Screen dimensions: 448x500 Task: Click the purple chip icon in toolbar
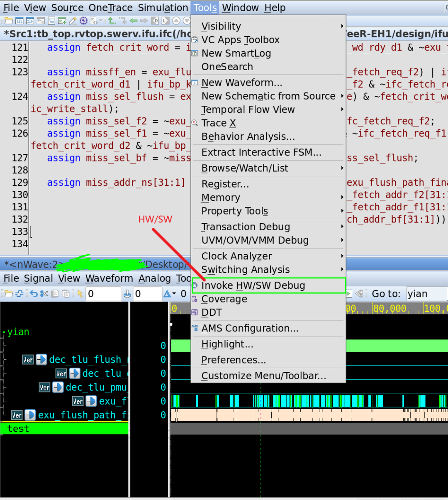click(x=83, y=20)
